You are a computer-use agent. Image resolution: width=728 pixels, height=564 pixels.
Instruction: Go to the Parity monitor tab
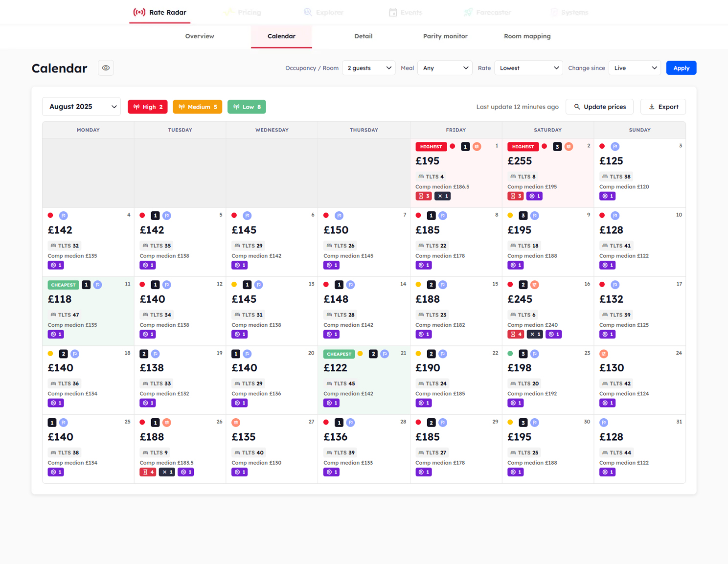[445, 36]
